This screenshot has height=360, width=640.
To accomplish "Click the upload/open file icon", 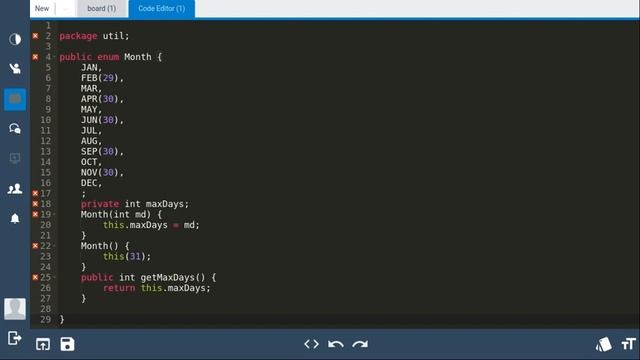I will pos(43,344).
